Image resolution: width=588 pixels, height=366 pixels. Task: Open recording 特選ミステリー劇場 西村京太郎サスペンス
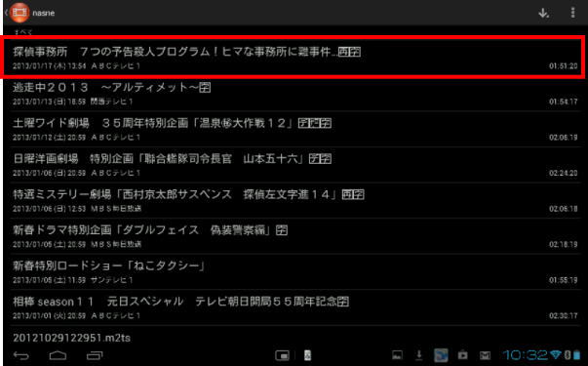[x=294, y=201]
